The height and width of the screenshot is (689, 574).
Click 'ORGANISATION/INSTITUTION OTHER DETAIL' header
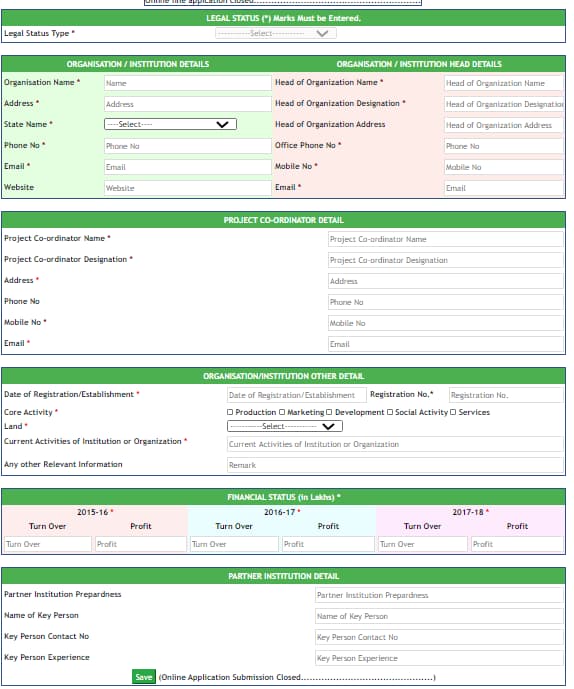(x=283, y=376)
